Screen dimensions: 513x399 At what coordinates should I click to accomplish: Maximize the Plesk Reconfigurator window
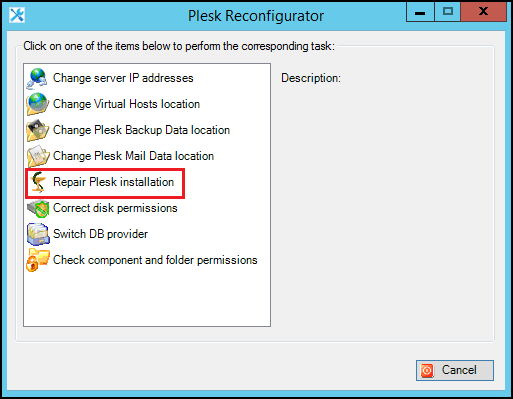click(x=448, y=12)
